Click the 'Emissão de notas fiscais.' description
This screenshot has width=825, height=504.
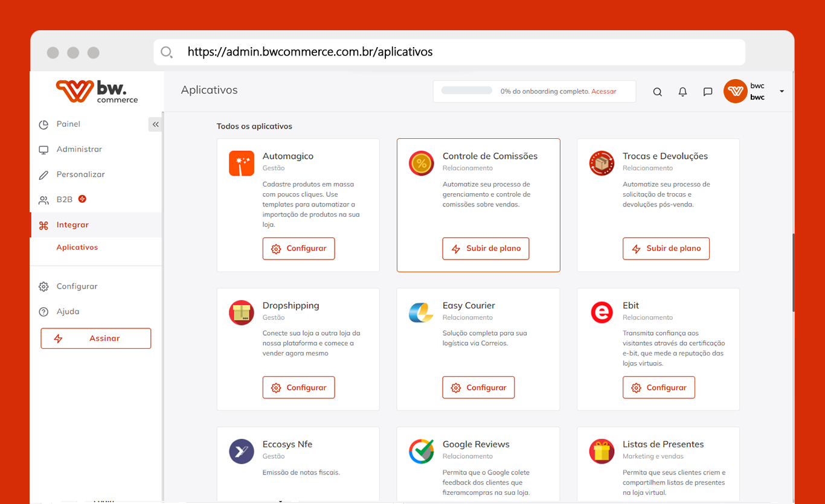click(x=301, y=473)
